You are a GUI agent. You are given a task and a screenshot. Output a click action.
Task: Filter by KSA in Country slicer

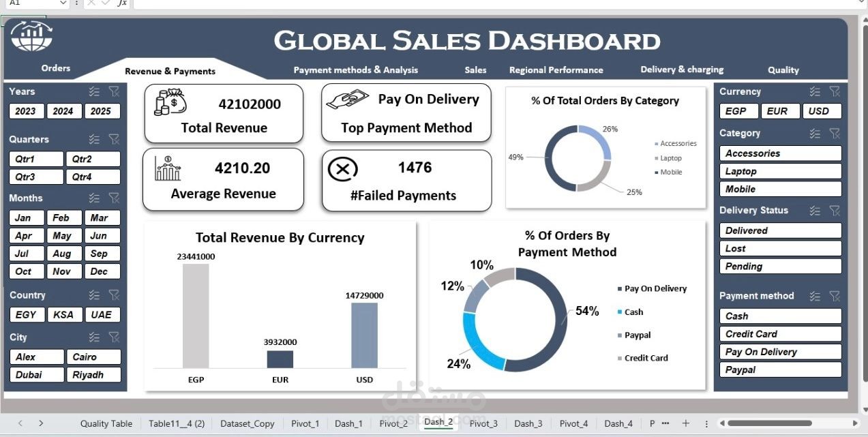(x=63, y=315)
